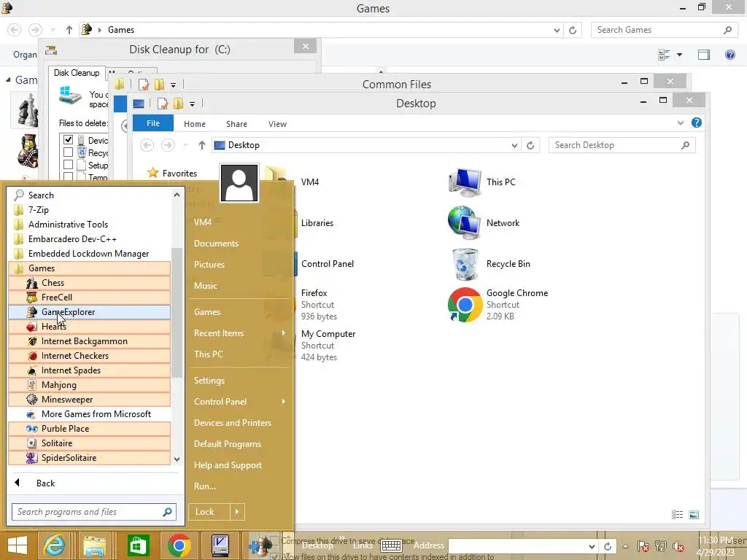Collapse the Games folder in programs list
This screenshot has height=560, width=747.
pyautogui.click(x=89, y=268)
